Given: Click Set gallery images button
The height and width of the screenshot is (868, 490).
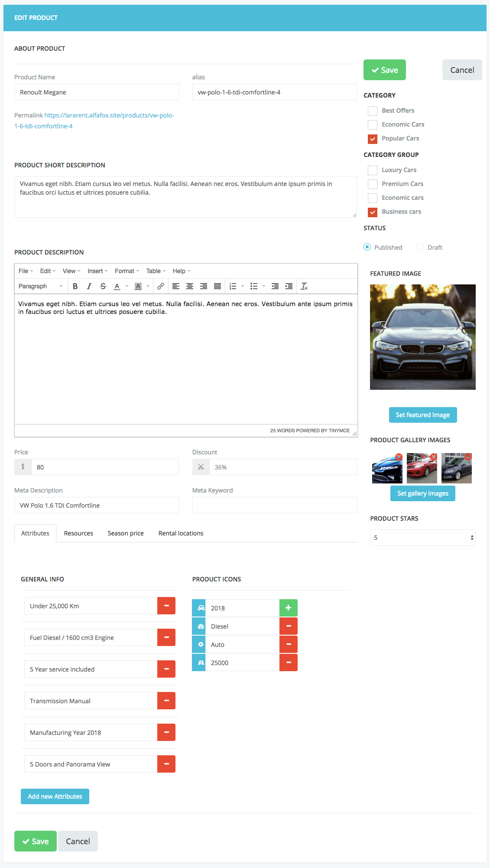Looking at the screenshot, I should click(423, 493).
